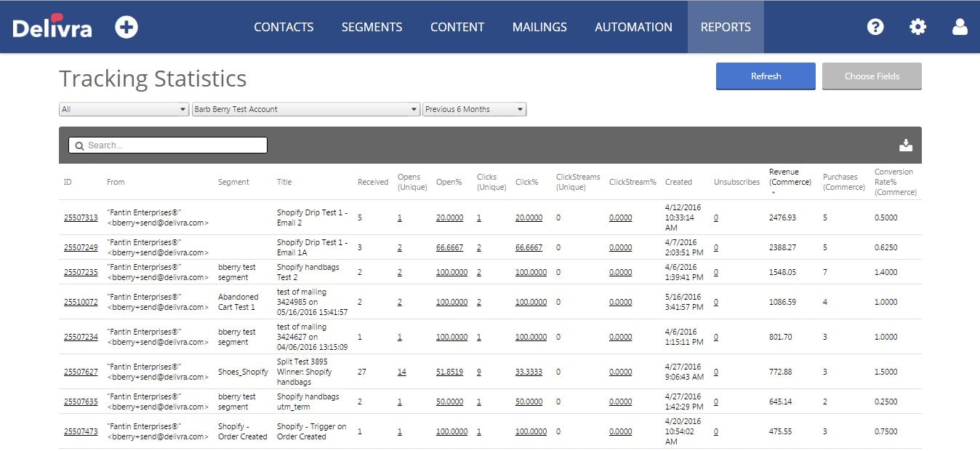This screenshot has height=451, width=980.
Task: Go to the Automation menu
Action: (x=633, y=27)
